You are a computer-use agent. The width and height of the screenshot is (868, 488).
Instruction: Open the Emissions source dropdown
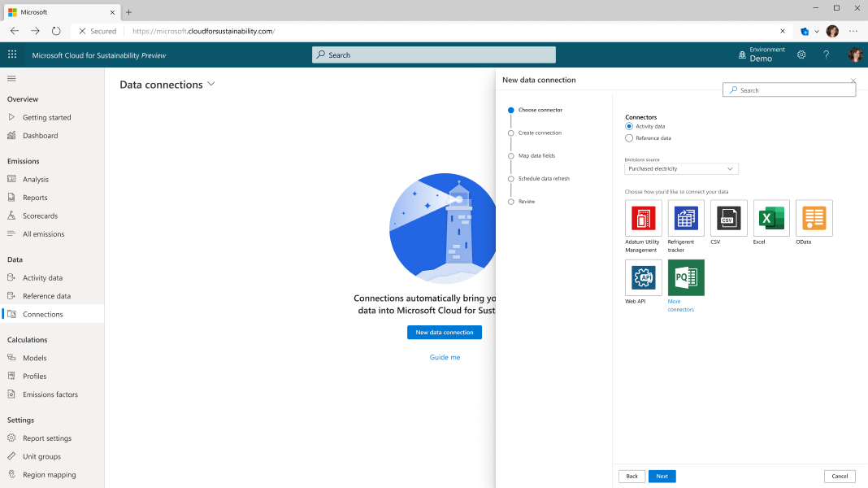[681, 169]
